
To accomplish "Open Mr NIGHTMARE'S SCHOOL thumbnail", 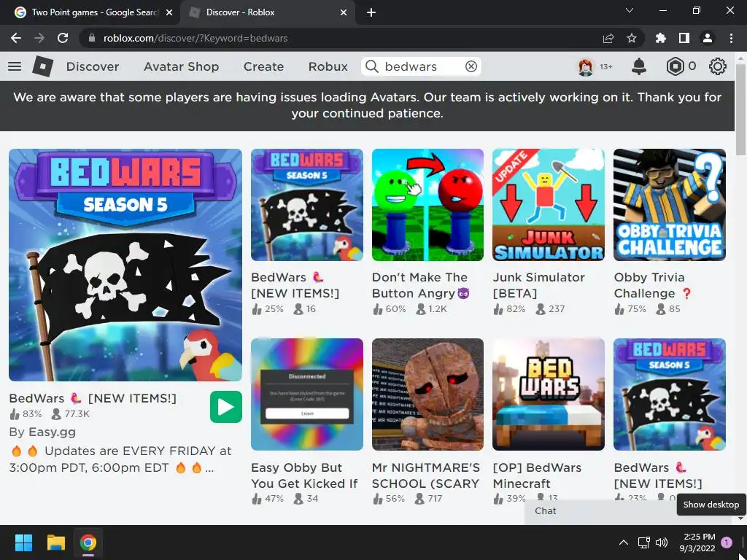I will point(427,394).
